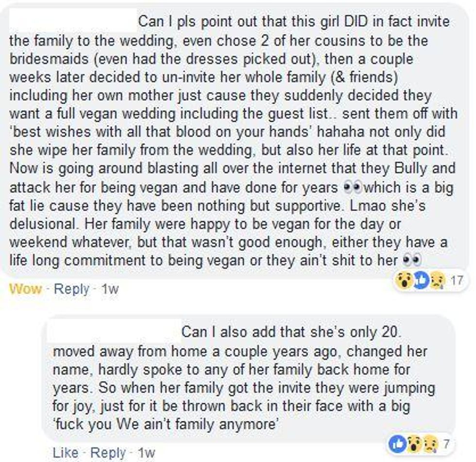This screenshot has width=476, height=462.
Task: Click the blue thumbs-up icon on the reply comment
Action: tap(398, 444)
